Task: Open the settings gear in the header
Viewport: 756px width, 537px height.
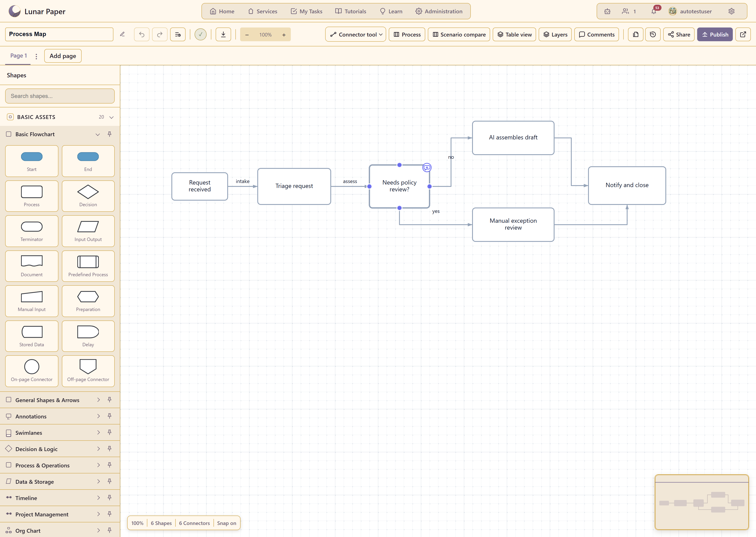Action: (732, 11)
